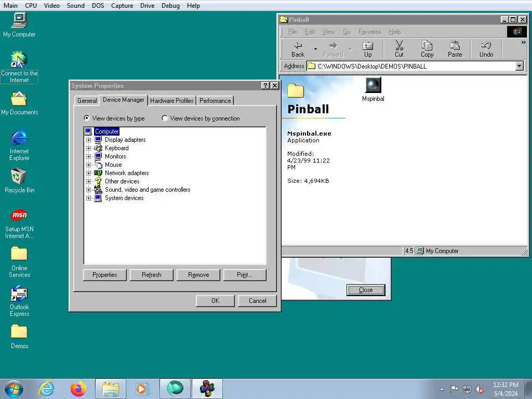Open My Documents desktop folder
This screenshot has height=399, width=532.
[19, 103]
